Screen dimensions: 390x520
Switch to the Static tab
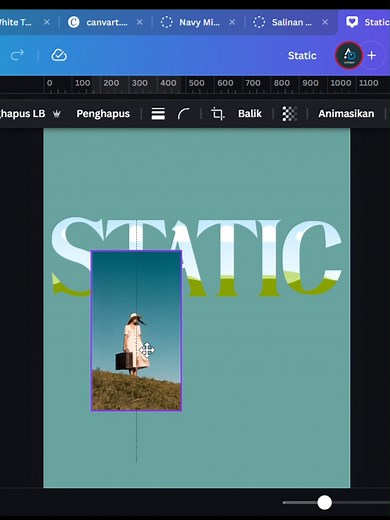(377, 22)
